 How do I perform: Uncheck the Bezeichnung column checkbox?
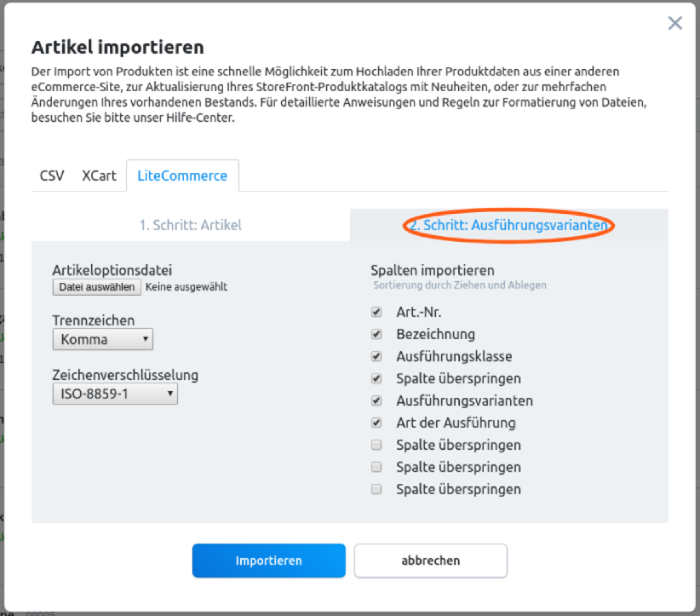click(x=376, y=334)
